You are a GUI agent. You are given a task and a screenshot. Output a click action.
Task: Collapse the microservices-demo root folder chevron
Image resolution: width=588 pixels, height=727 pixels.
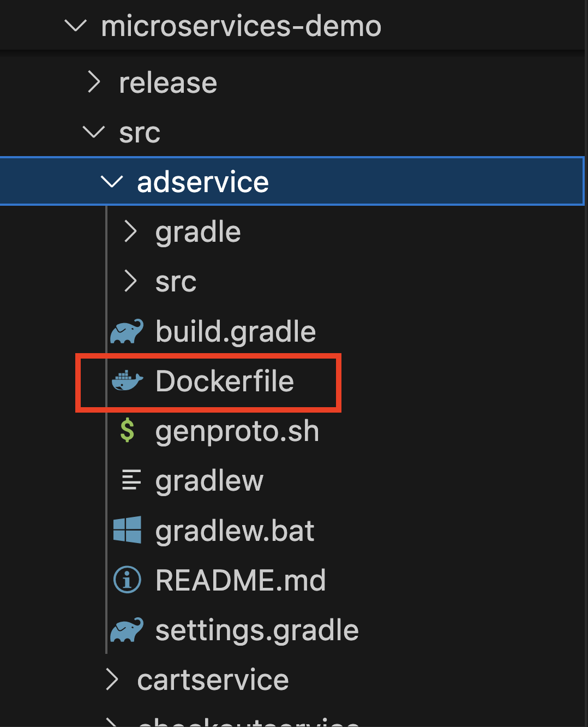point(75,26)
